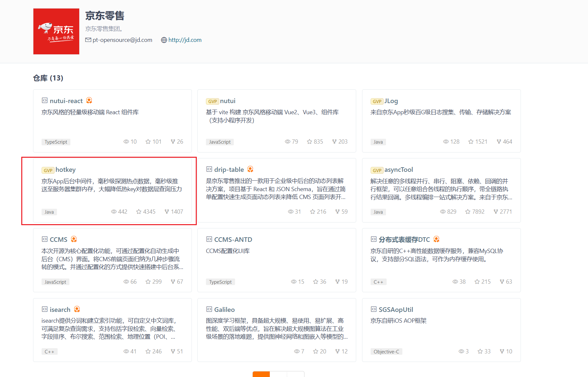588x377 pixels.
Task: Click the star icon on the nutui-react card
Action: click(x=148, y=142)
